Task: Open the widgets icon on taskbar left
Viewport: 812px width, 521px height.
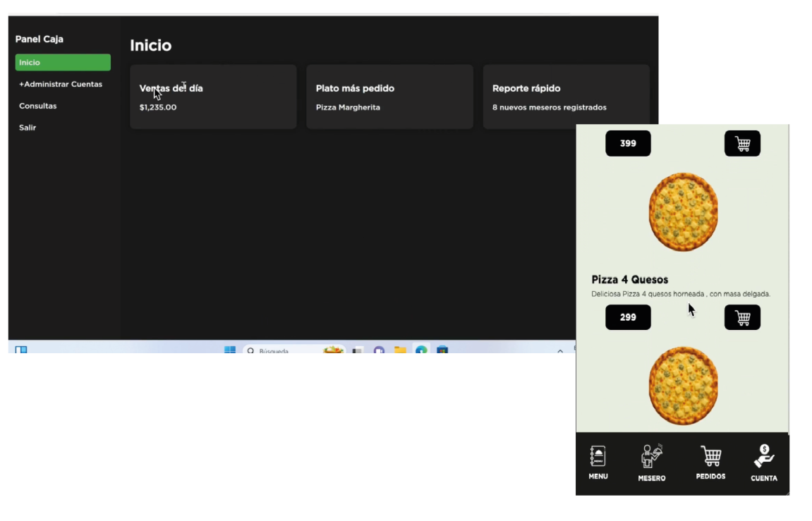Action: click(x=21, y=350)
